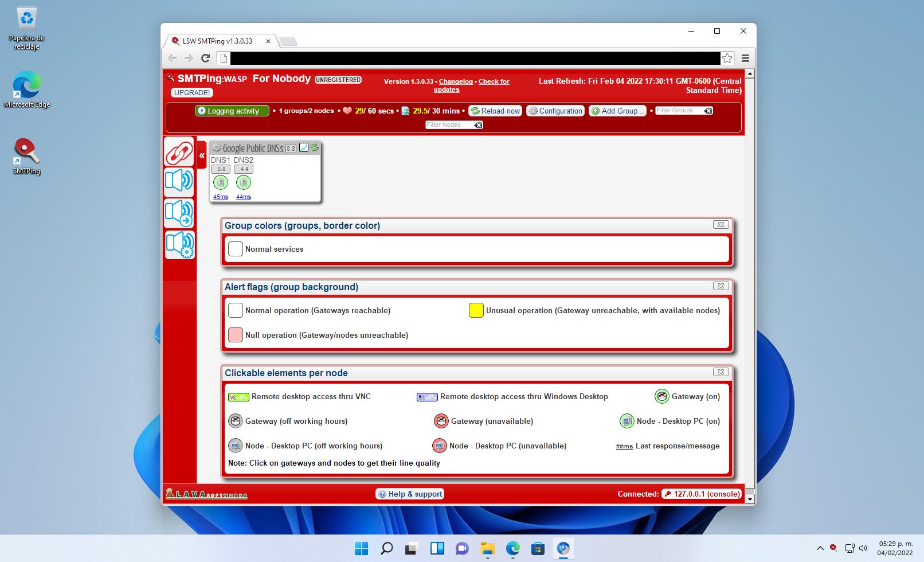Select the speaker with arrow sidebar icon
Screen dimensions: 924x562
tap(179, 213)
